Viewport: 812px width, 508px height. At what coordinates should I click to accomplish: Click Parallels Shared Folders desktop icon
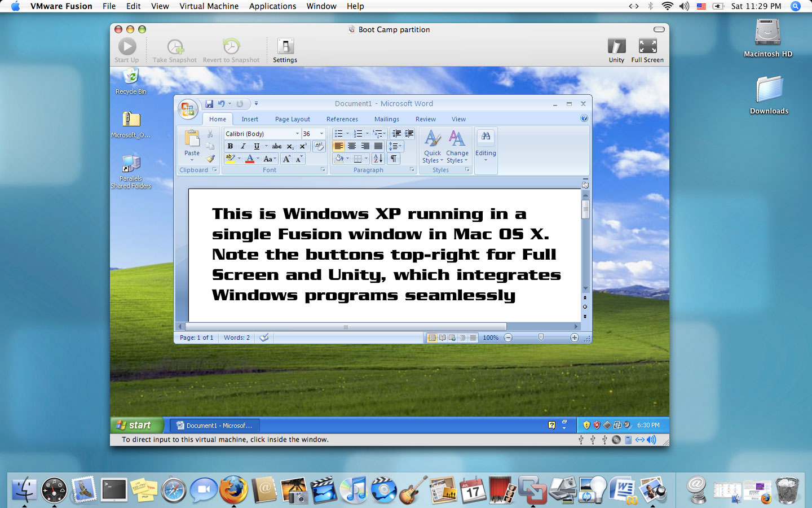131,172
